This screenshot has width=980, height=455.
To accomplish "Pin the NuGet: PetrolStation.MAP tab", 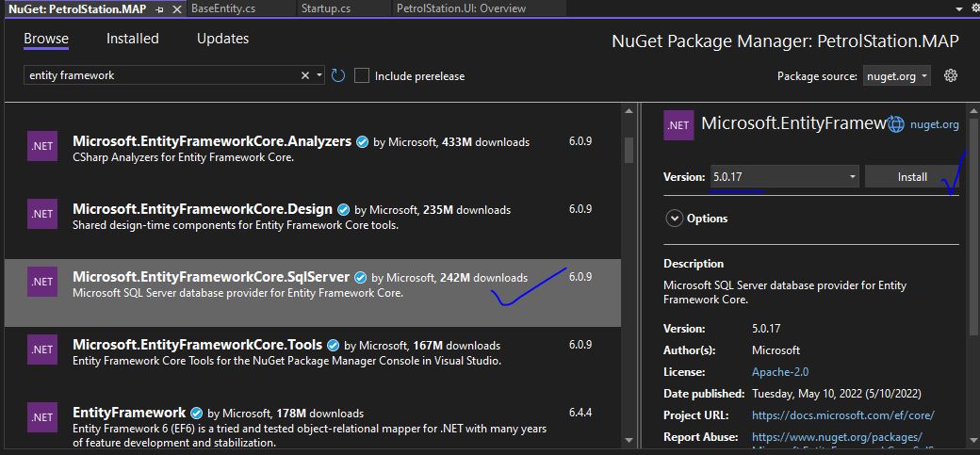I will (160, 8).
